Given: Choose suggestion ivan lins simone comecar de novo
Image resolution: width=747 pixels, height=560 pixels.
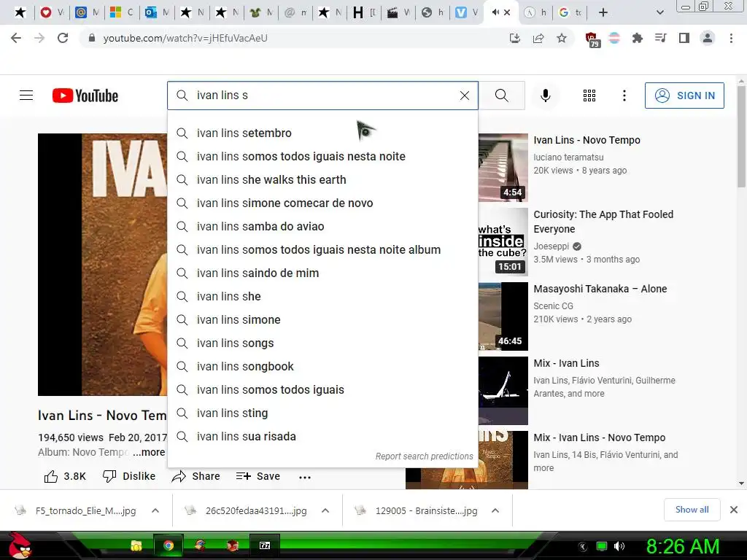Looking at the screenshot, I should pyautogui.click(x=322, y=203).
